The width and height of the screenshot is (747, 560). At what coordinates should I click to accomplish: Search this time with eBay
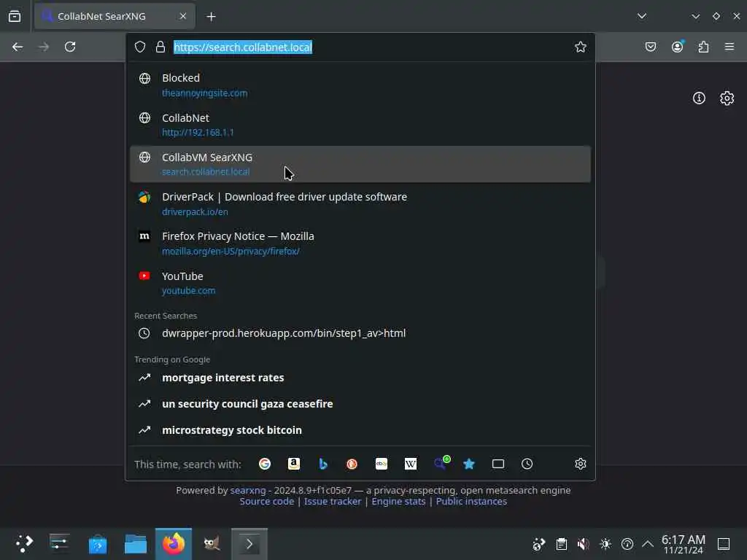pyautogui.click(x=381, y=464)
